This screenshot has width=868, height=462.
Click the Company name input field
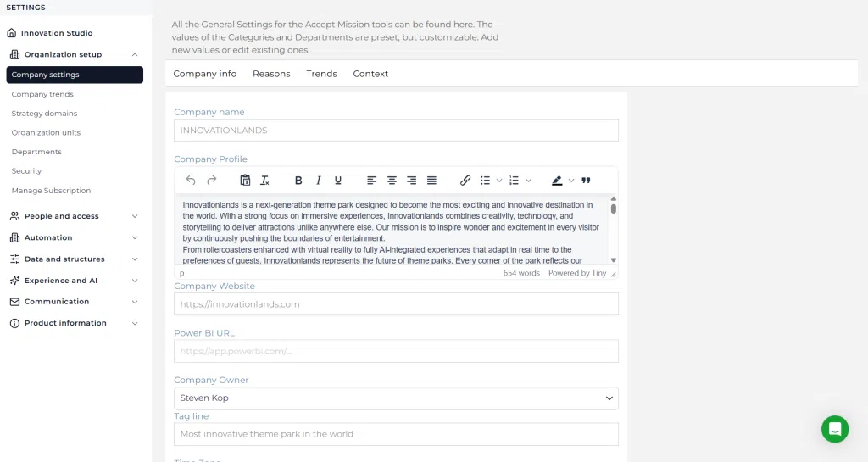pos(396,130)
